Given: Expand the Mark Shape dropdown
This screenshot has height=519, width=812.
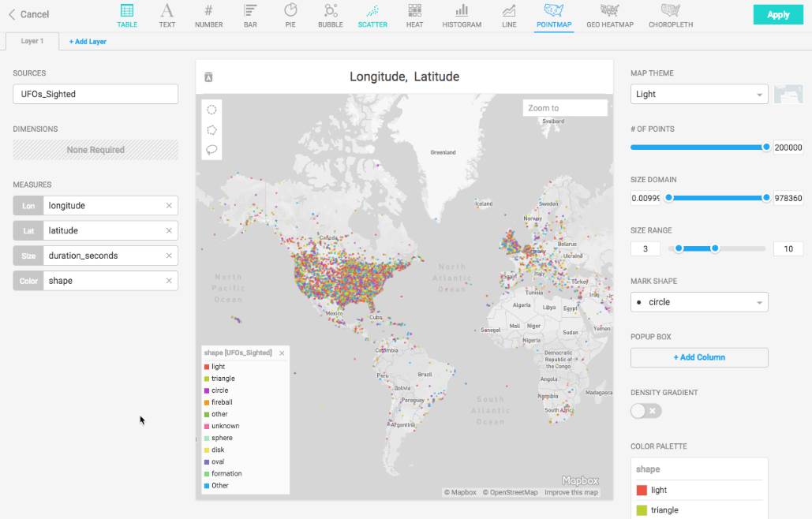Looking at the screenshot, I should 698,302.
